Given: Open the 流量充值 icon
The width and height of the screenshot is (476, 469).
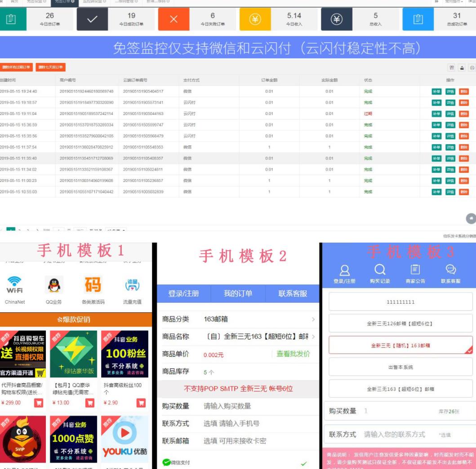Looking at the screenshot, I should click(132, 285).
